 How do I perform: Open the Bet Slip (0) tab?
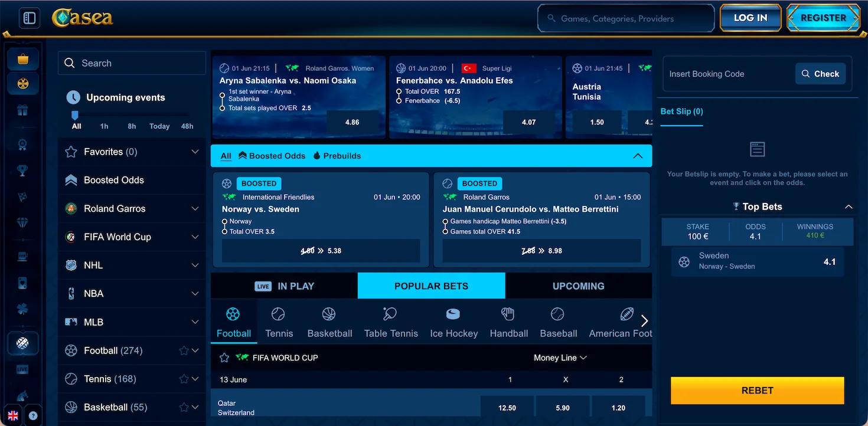[x=681, y=112]
